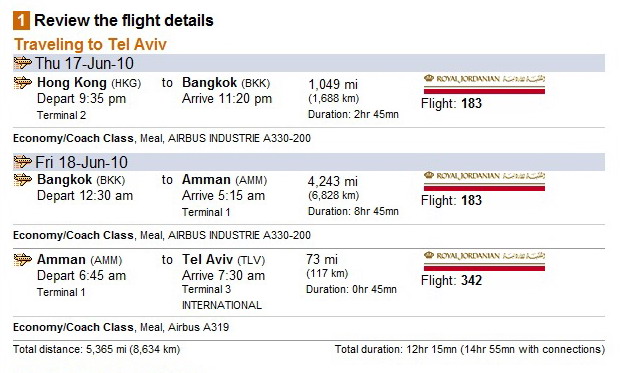Click Amman (AMM) arrival city text
Screen dimensions: 621x373
[225, 180]
